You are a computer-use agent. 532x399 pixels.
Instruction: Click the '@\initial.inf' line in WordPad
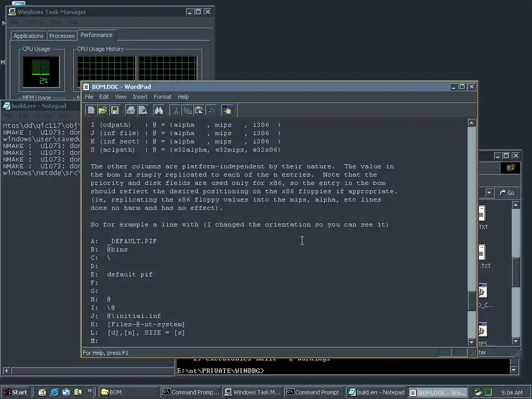(134, 316)
